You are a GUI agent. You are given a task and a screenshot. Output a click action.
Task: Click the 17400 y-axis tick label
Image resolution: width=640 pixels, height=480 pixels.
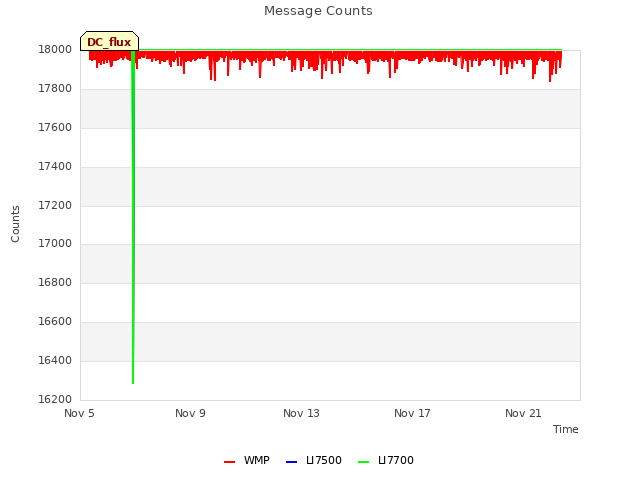55,167
